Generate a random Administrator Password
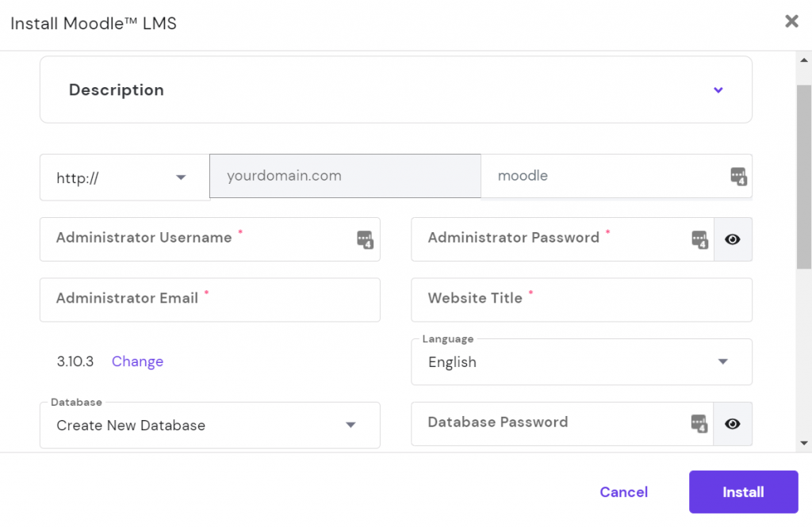 pos(699,239)
